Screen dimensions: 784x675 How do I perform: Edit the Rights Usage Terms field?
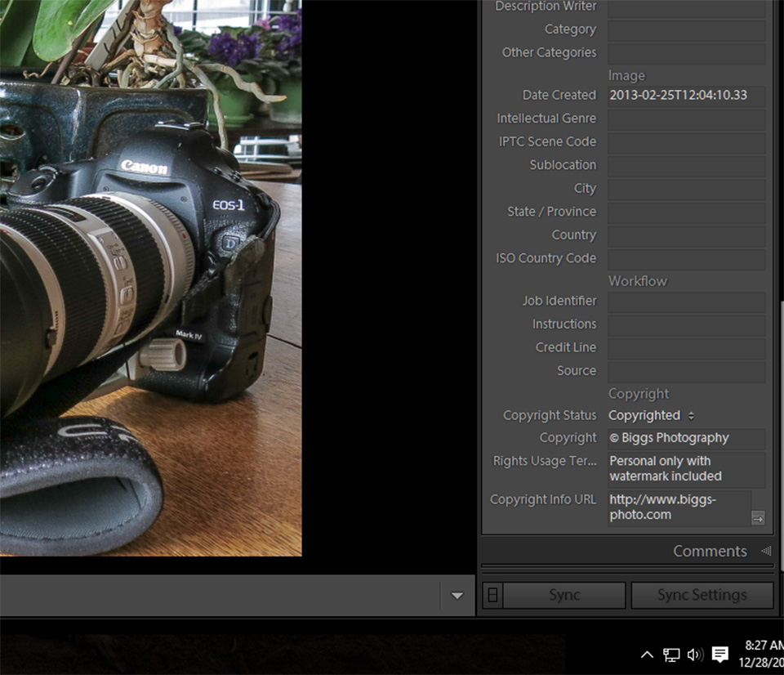point(686,469)
